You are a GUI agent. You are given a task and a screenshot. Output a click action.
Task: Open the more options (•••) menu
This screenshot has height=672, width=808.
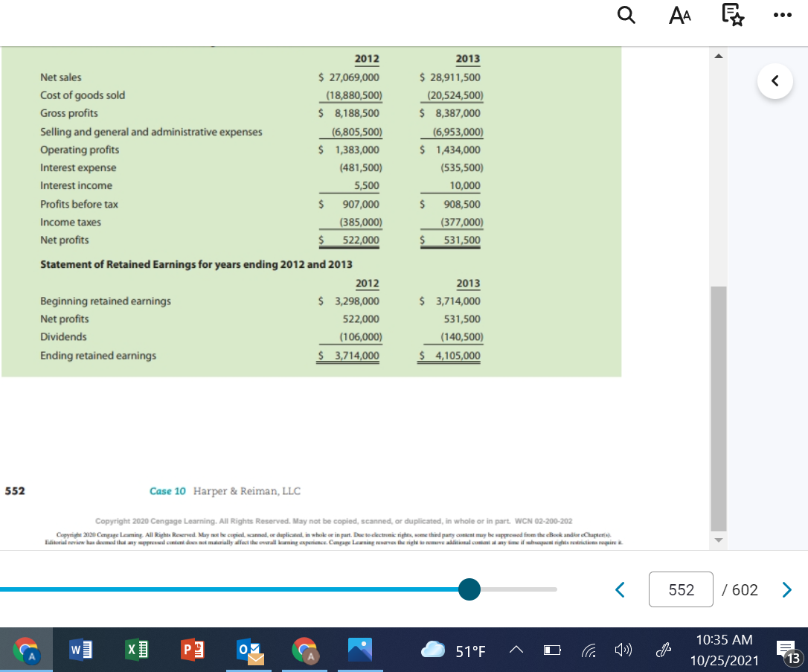tap(782, 15)
